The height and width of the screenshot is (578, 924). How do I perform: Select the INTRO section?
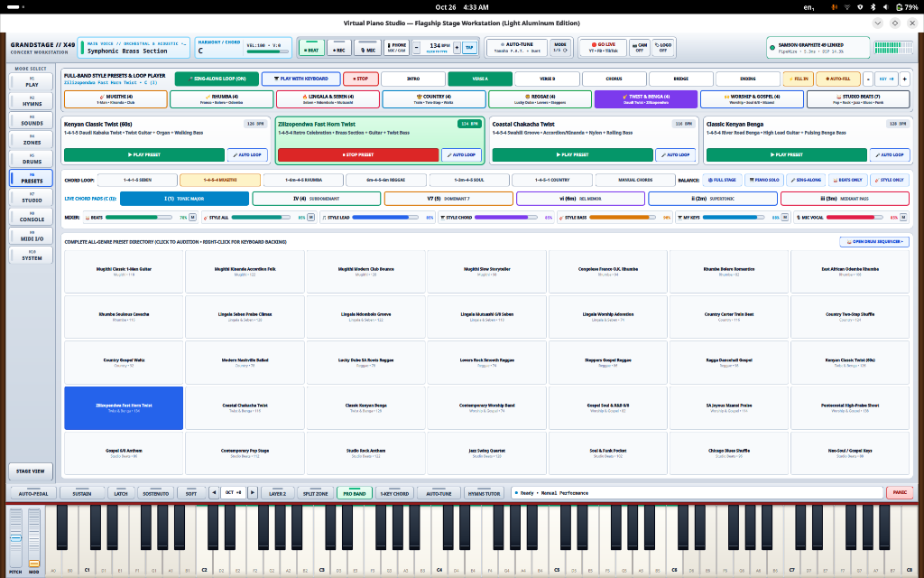pos(413,79)
